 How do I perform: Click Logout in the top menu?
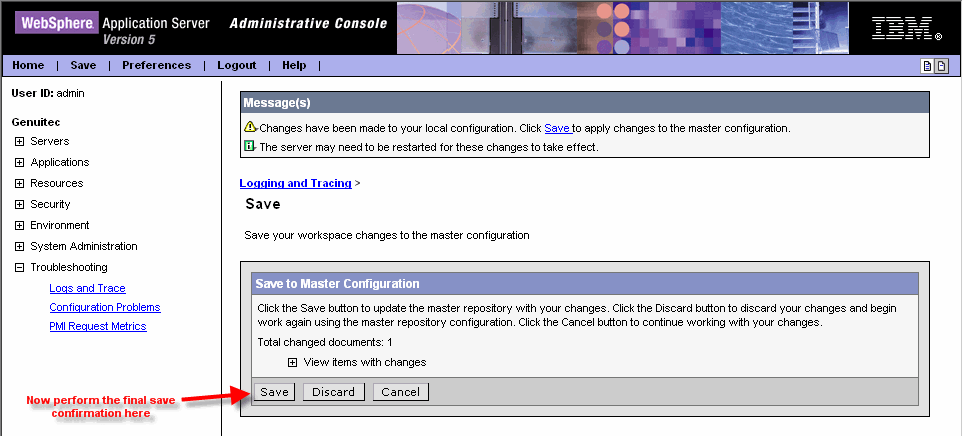tap(236, 65)
